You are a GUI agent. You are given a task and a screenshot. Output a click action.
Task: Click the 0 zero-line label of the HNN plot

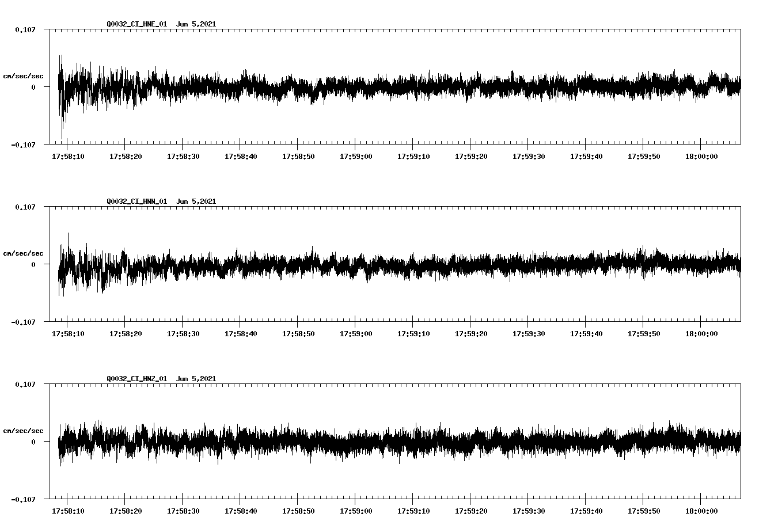point(33,264)
